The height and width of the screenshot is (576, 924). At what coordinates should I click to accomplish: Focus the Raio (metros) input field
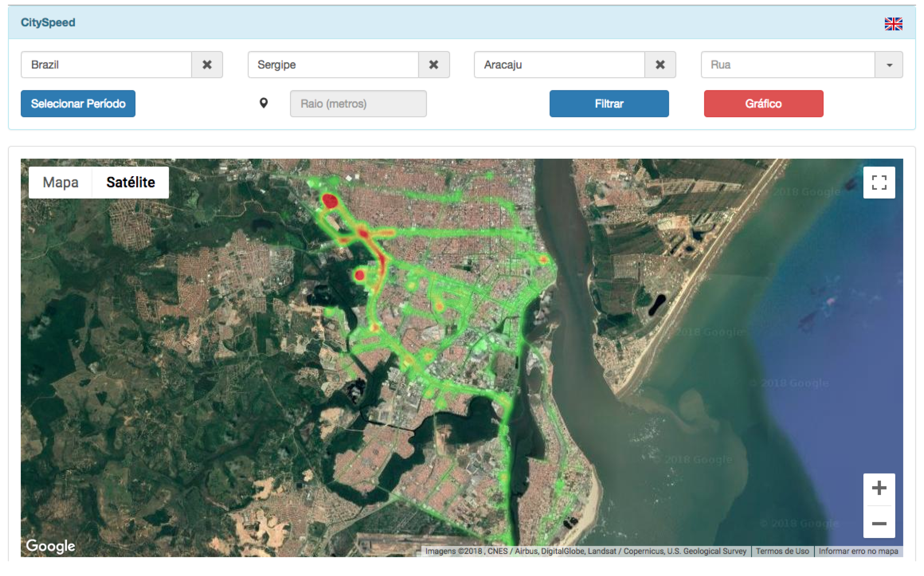coord(358,104)
